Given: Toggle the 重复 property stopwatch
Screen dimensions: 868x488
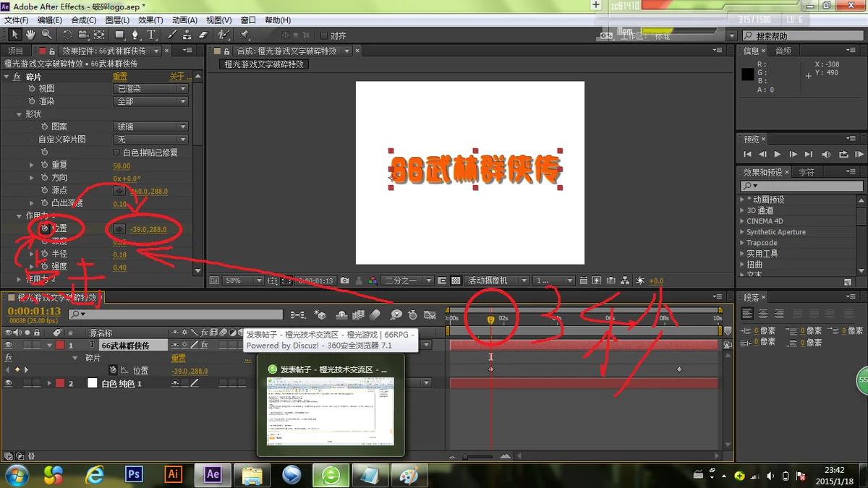Looking at the screenshot, I should (44, 165).
